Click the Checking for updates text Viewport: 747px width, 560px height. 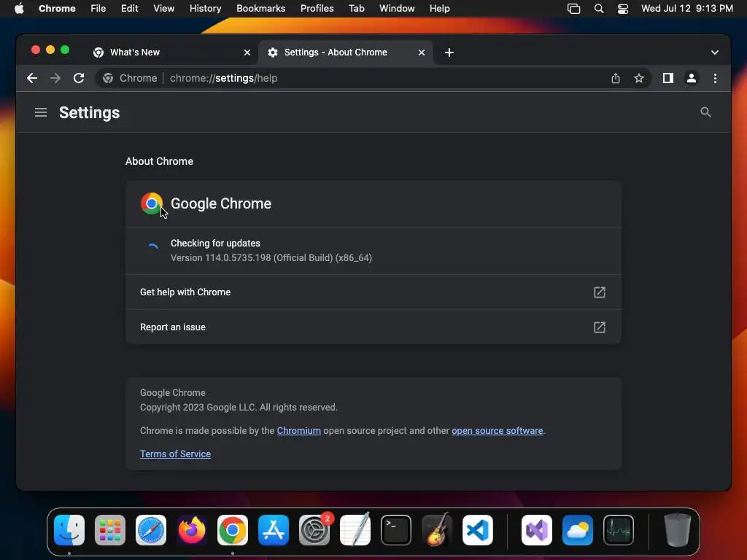pyautogui.click(x=215, y=244)
